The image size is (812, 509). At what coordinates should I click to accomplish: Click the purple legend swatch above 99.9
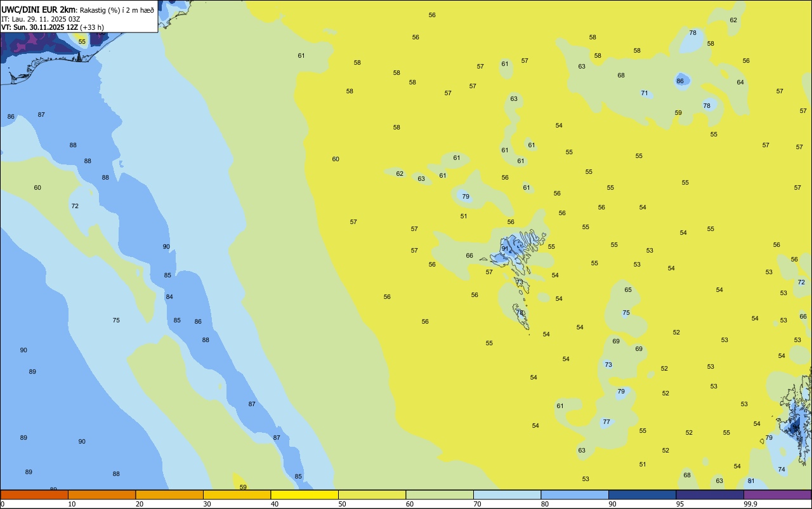pos(777,494)
